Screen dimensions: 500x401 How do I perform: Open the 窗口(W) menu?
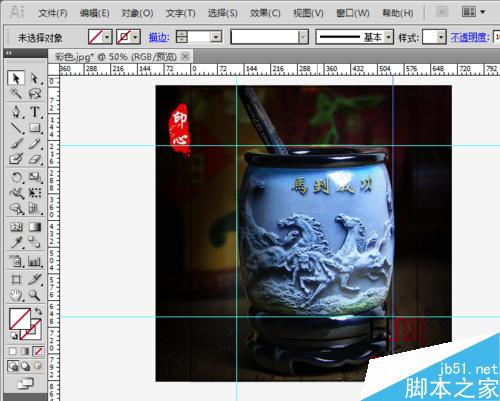point(353,13)
